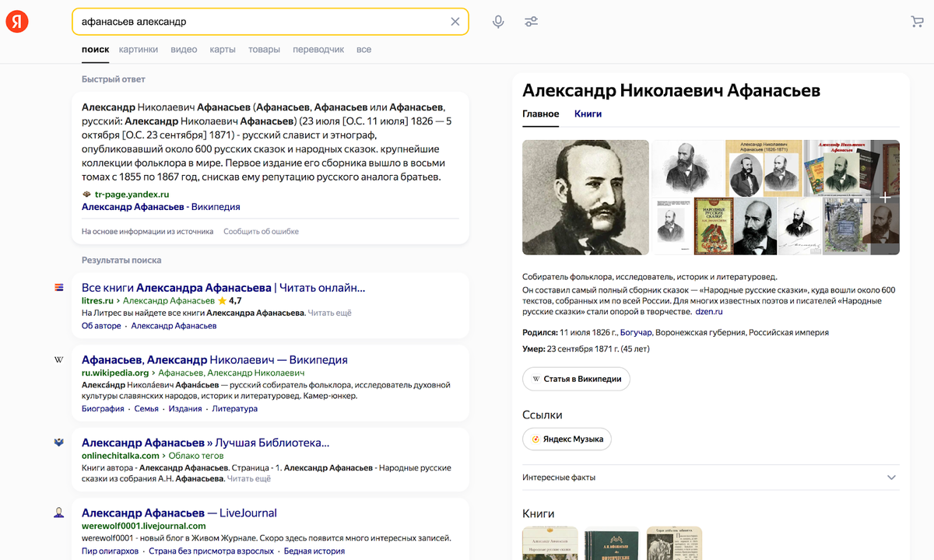The height and width of the screenshot is (560, 934).
Task: Open 'Лучшая Библиотека' onlinechitalka result
Action: 205,443
